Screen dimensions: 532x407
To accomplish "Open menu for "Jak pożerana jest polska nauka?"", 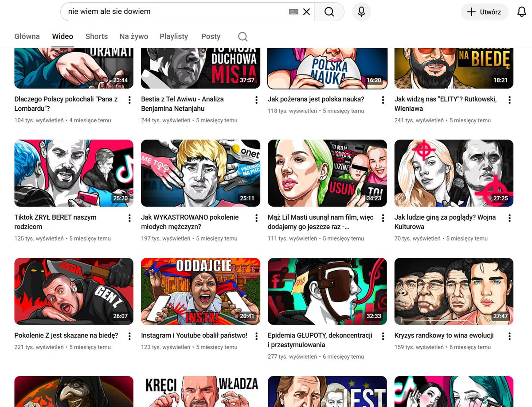I will point(383,100).
